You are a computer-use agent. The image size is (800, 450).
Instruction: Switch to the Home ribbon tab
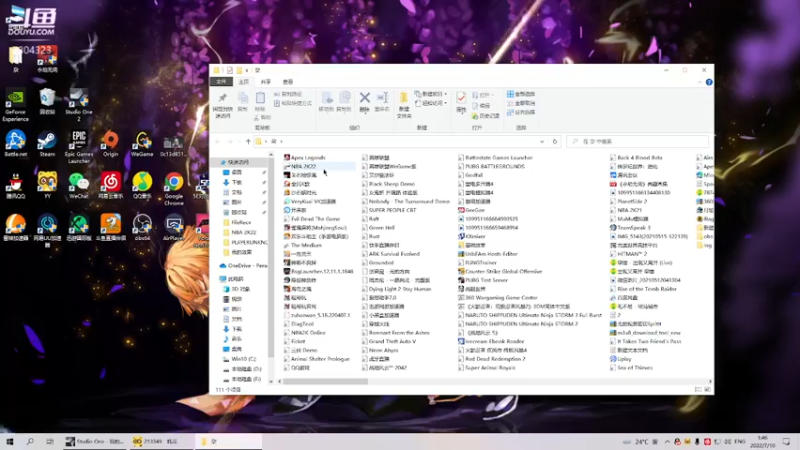[244, 82]
